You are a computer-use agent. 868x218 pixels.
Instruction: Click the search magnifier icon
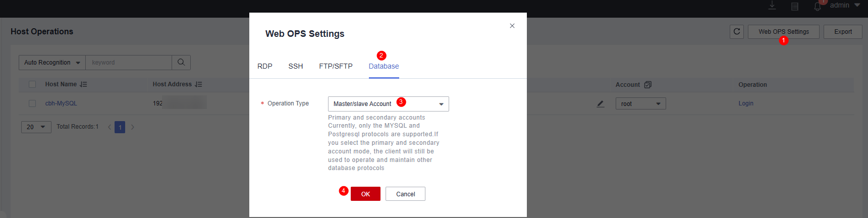coord(181,63)
